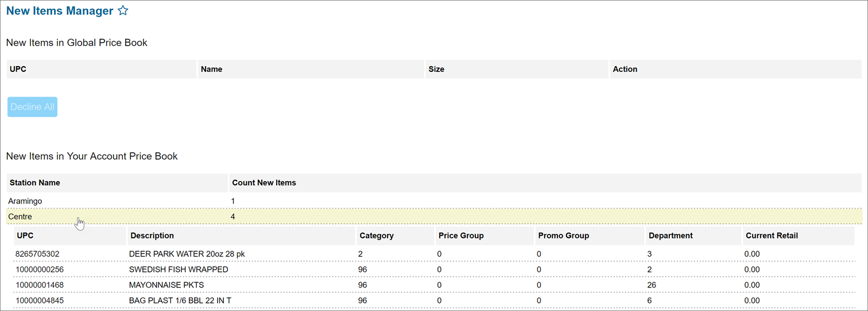
Task: Click the Size column header
Action: (x=436, y=69)
